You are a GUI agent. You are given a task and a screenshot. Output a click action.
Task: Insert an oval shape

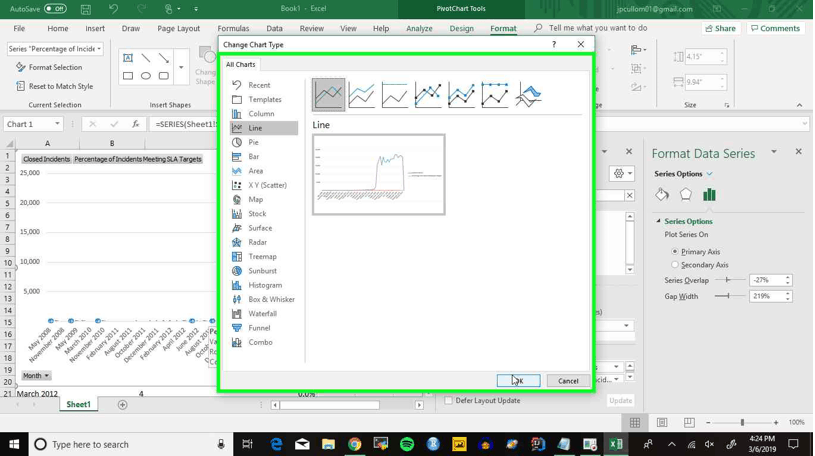pos(146,76)
